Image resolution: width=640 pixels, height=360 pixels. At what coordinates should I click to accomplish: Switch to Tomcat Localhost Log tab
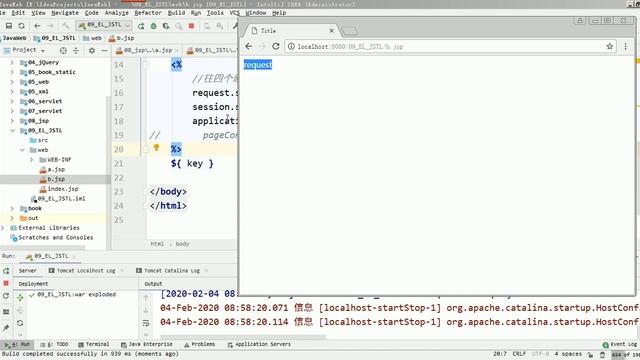point(85,271)
